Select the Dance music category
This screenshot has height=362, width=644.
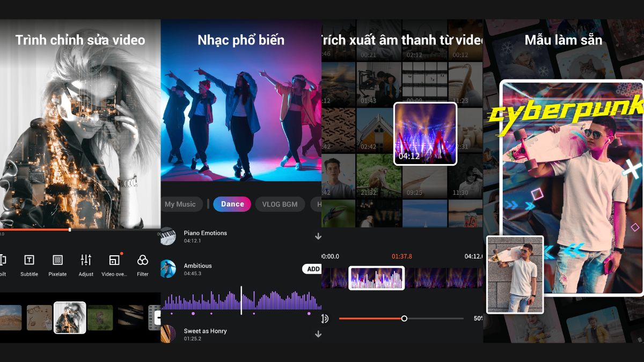[x=232, y=204]
